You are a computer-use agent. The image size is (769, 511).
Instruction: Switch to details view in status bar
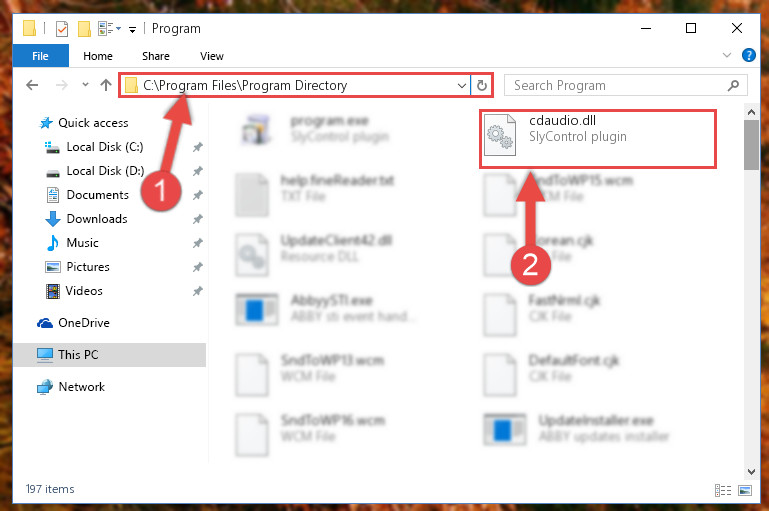723,490
